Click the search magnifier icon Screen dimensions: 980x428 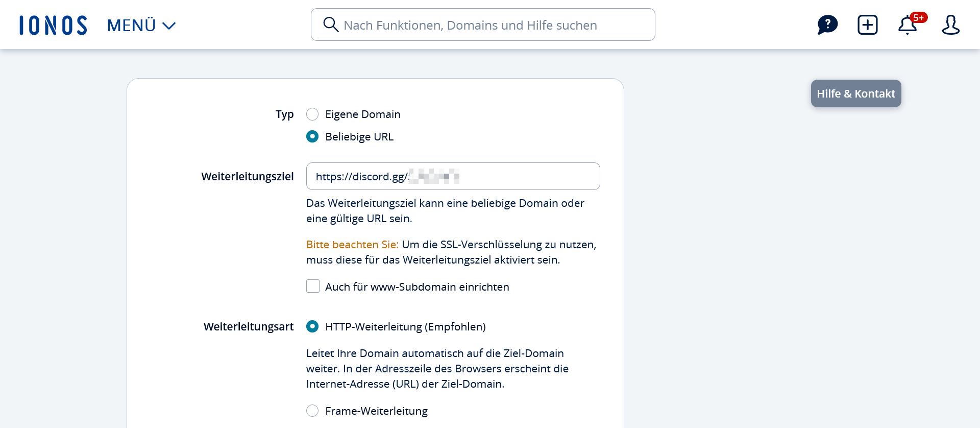click(x=331, y=25)
